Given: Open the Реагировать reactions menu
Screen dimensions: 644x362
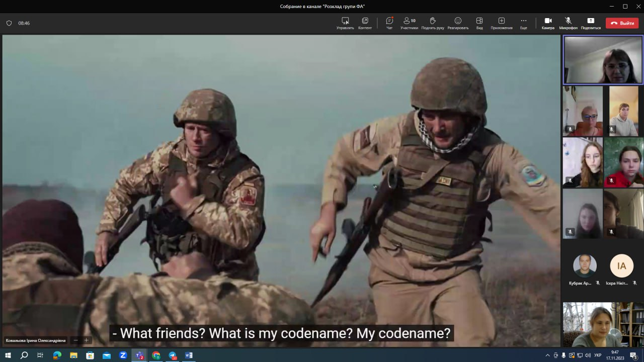Looking at the screenshot, I should coord(458,23).
